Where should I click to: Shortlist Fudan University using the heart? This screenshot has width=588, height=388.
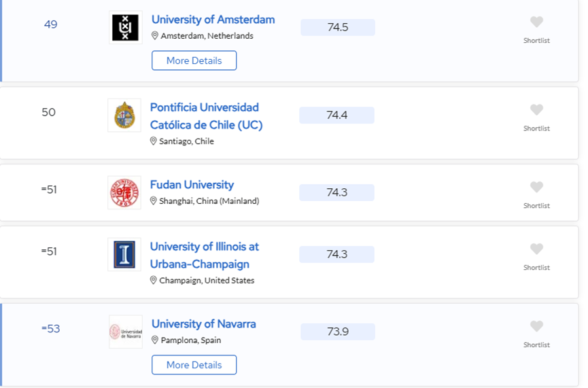pos(536,188)
